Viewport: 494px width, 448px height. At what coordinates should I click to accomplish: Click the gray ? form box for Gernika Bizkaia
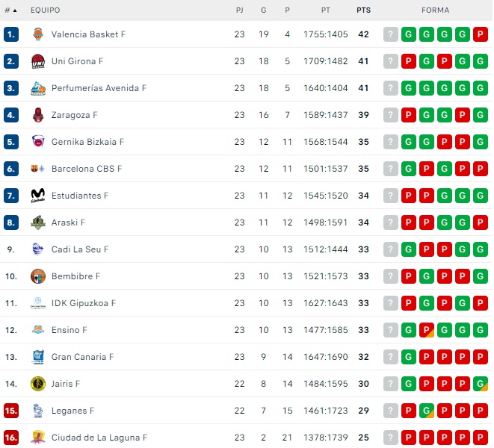click(390, 142)
